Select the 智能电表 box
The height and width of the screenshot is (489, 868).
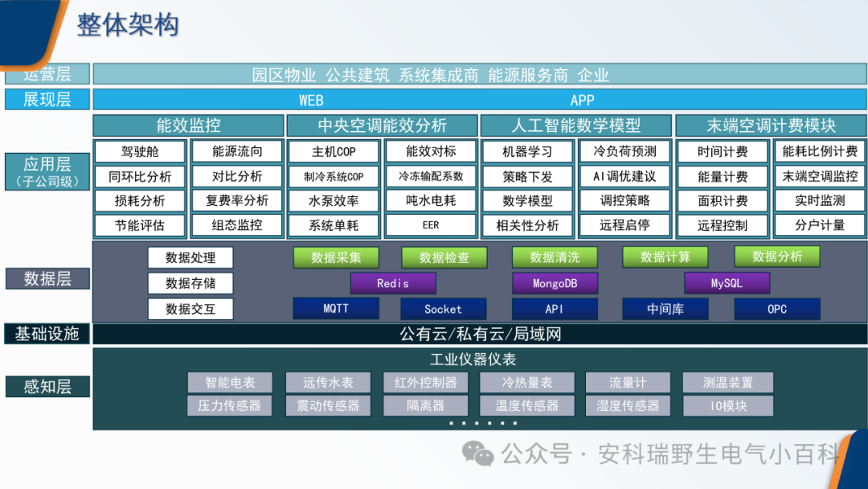coord(230,383)
